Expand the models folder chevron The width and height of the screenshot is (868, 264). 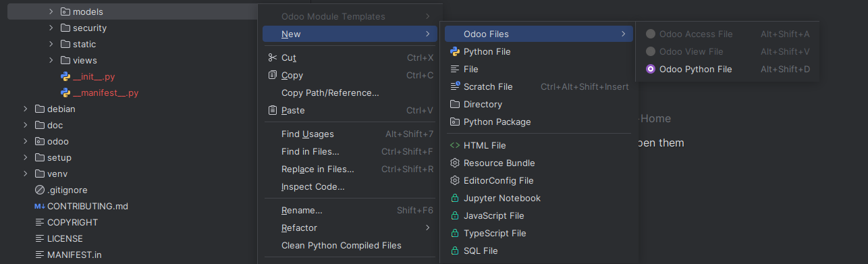click(x=51, y=11)
